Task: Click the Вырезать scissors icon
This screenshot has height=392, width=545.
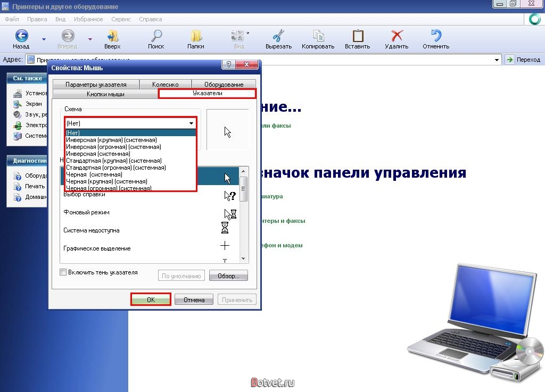Action: click(x=278, y=36)
